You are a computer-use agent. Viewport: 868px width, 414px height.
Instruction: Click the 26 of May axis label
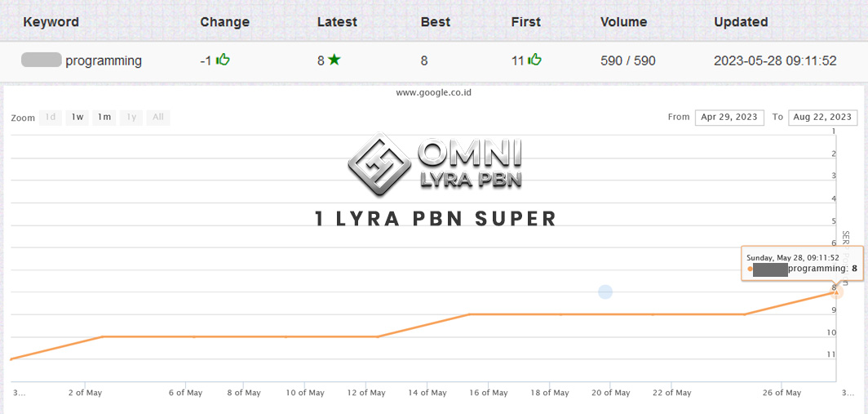coord(781,393)
